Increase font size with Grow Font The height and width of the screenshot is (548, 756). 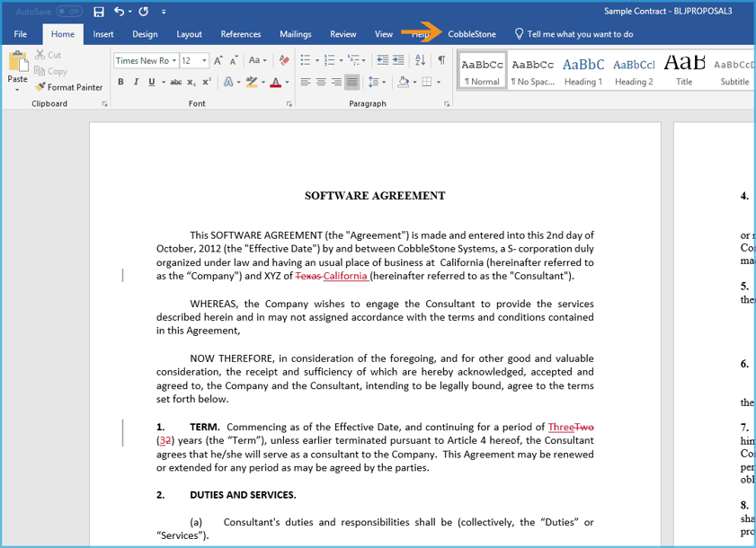(x=218, y=61)
